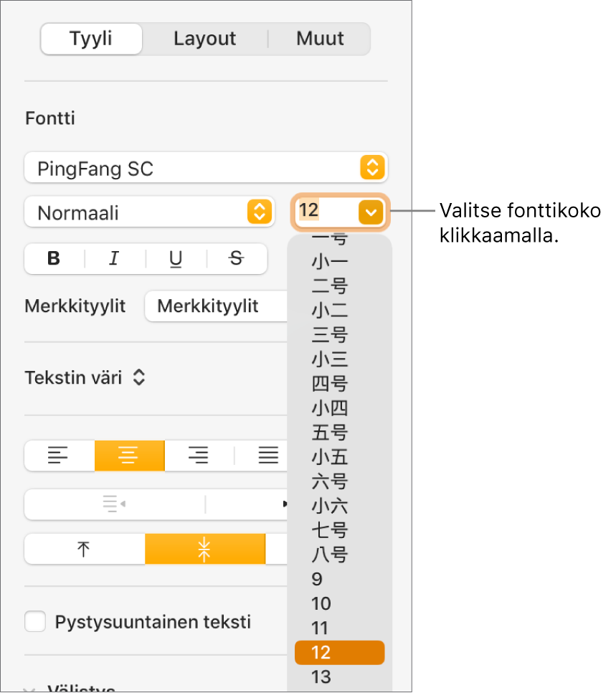This screenshot has width=616, height=693.
Task: Apply underline formatting
Action: 176,259
